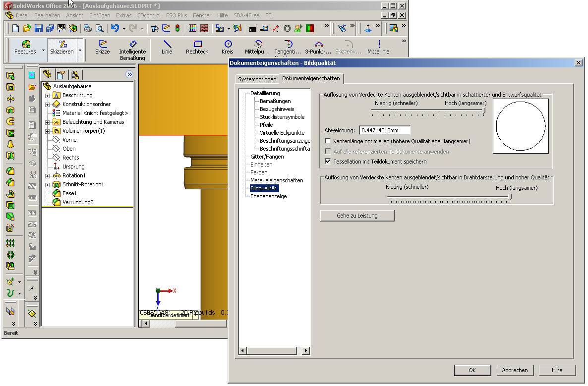Select Verrundung2 feature in the tree

coord(78,202)
